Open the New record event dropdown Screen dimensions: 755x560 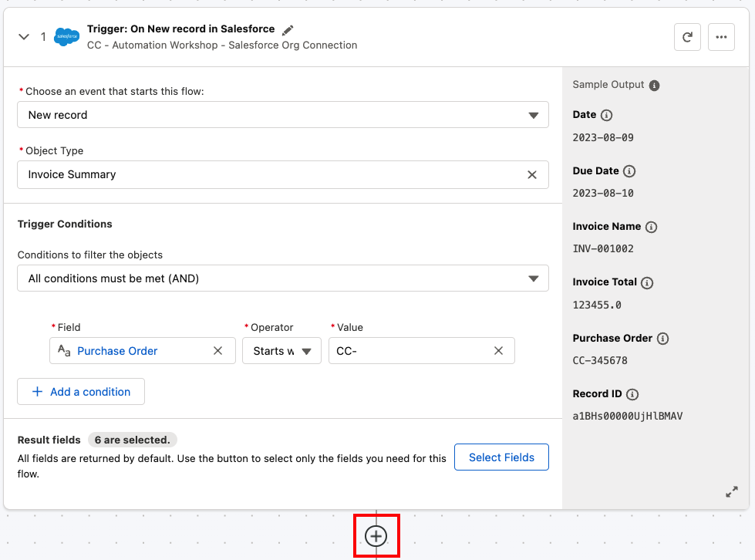point(282,115)
